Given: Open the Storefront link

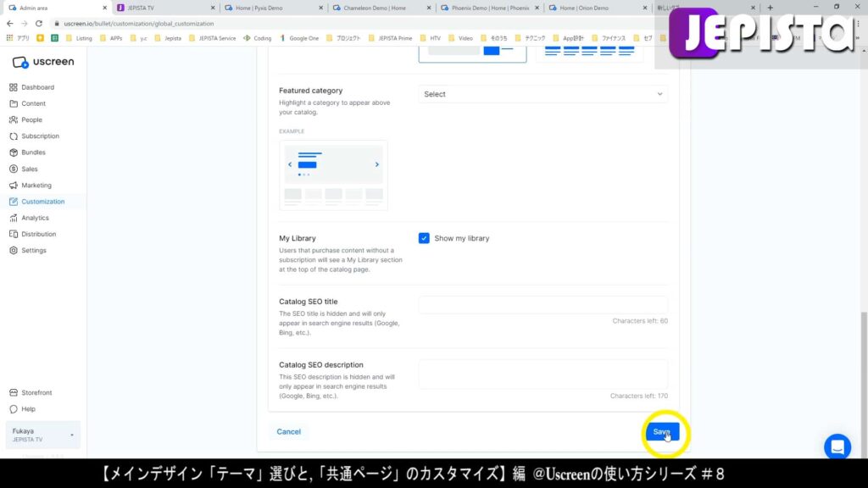Looking at the screenshot, I should (36, 393).
